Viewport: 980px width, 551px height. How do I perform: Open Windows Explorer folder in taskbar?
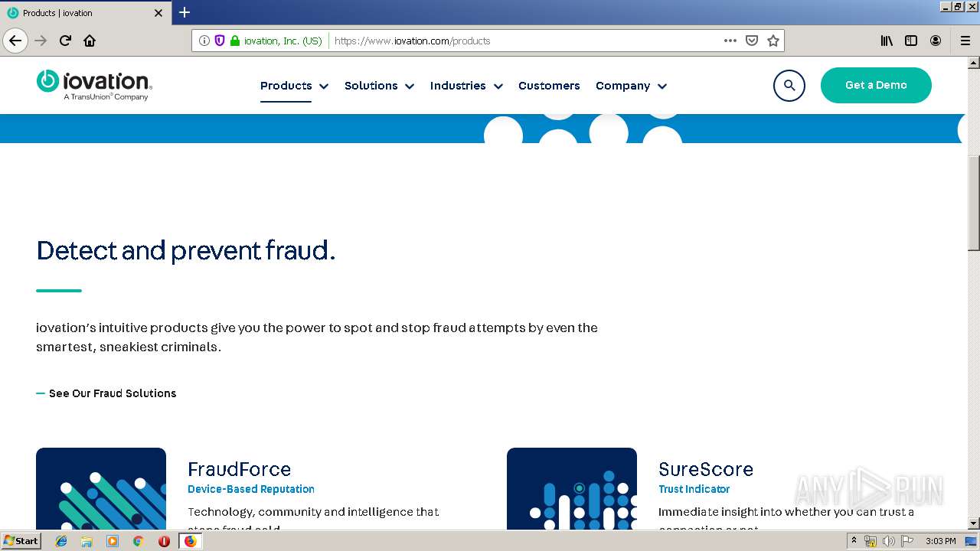tap(87, 541)
